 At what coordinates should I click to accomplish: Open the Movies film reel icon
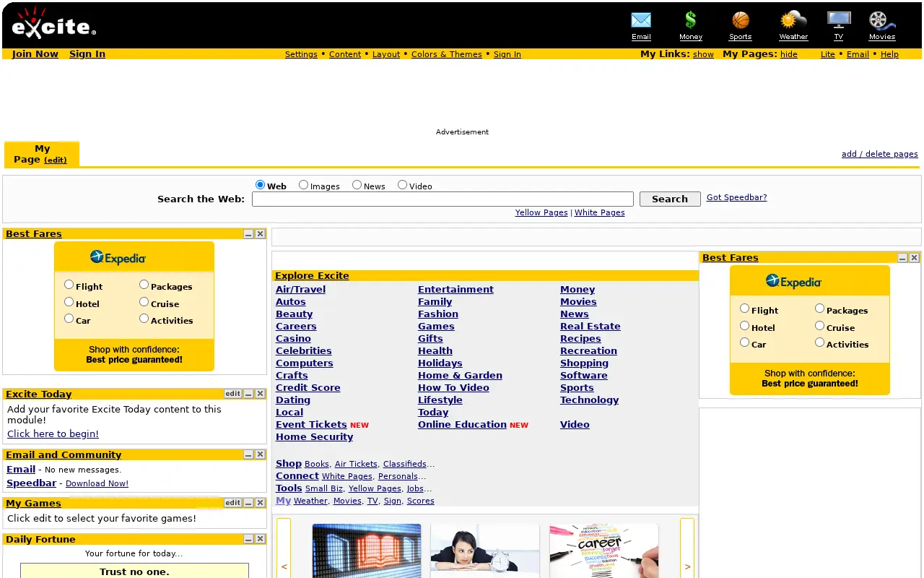(x=881, y=20)
